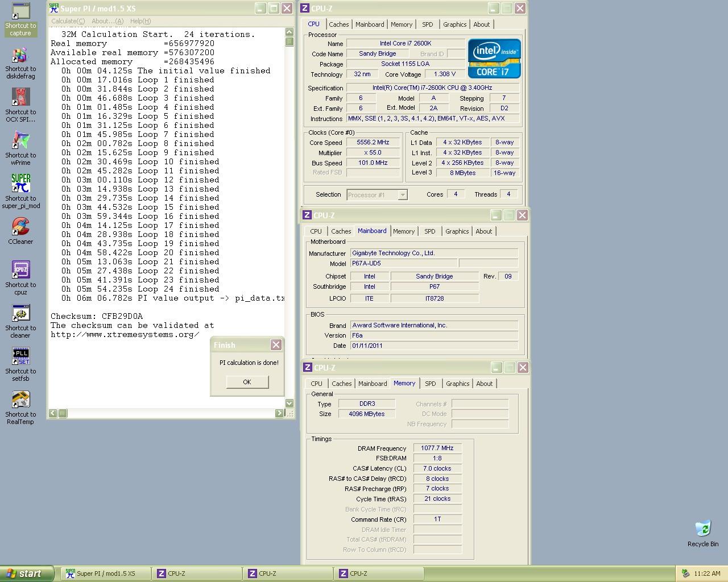This screenshot has width=728, height=582.
Task: Open the RealTemp shortcut icon
Action: [20, 408]
